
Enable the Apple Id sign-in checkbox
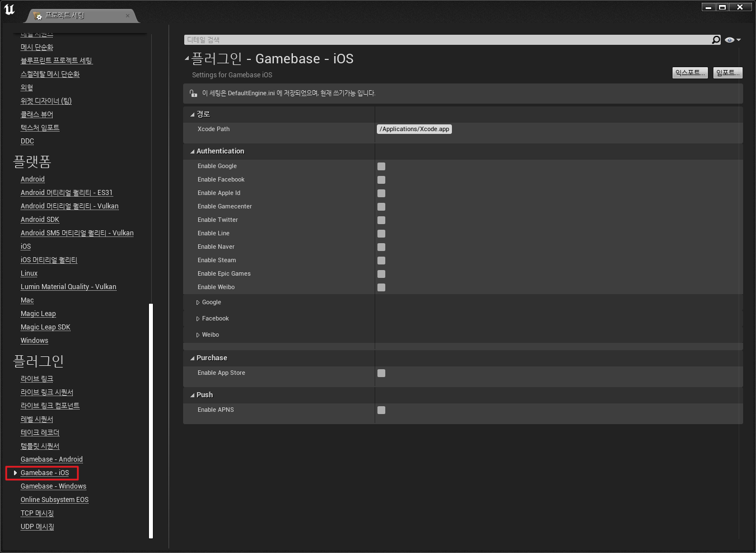pyautogui.click(x=381, y=193)
